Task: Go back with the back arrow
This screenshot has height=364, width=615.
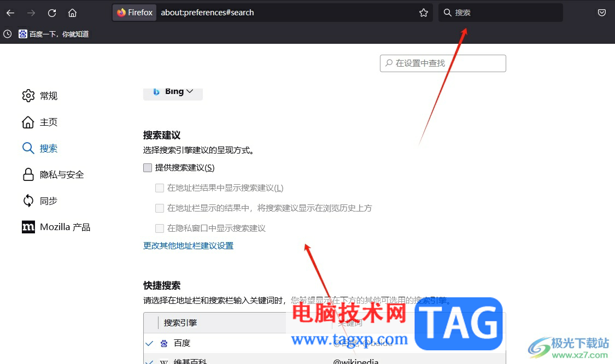Action: pos(10,13)
